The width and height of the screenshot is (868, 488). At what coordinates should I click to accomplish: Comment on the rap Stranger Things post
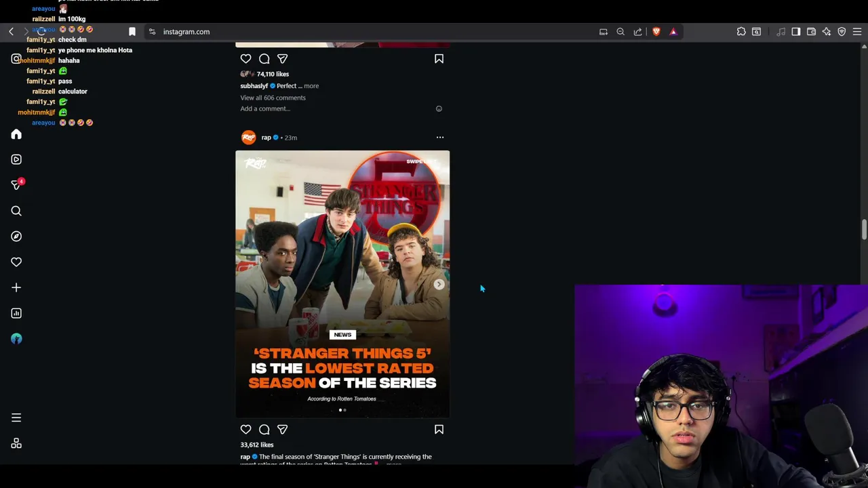tap(264, 430)
